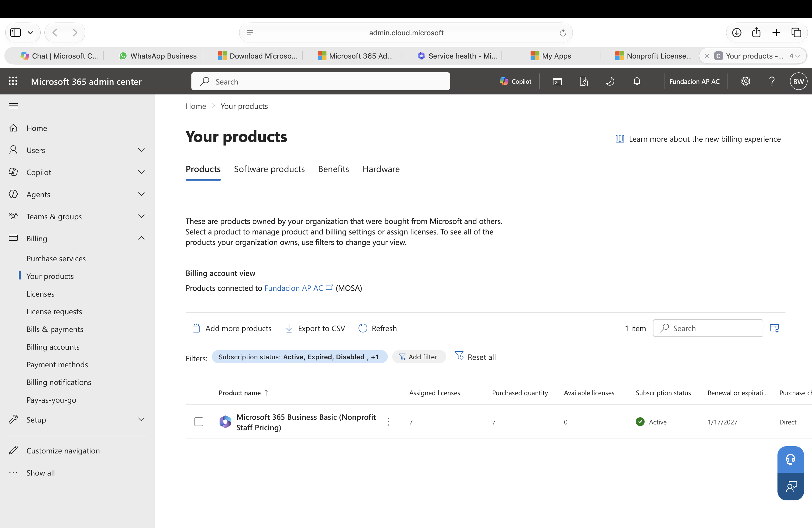The width and height of the screenshot is (812, 528).
Task: Click Show all in navigation
Action: [41, 473]
